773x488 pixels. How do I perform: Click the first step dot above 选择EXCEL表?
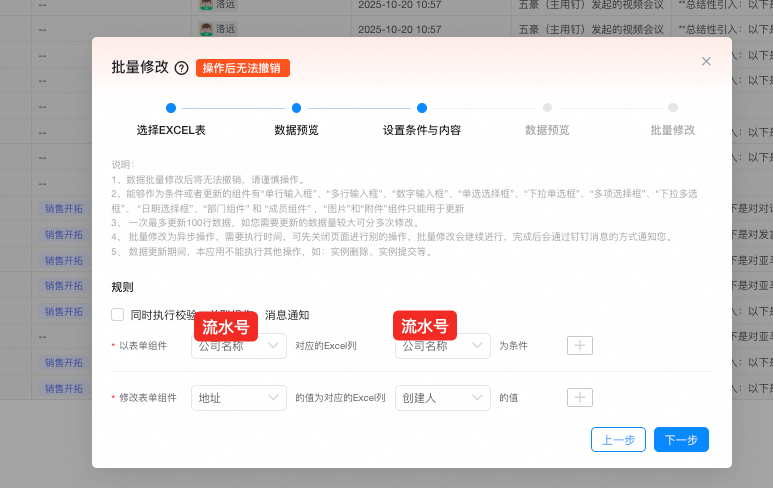[x=171, y=108]
